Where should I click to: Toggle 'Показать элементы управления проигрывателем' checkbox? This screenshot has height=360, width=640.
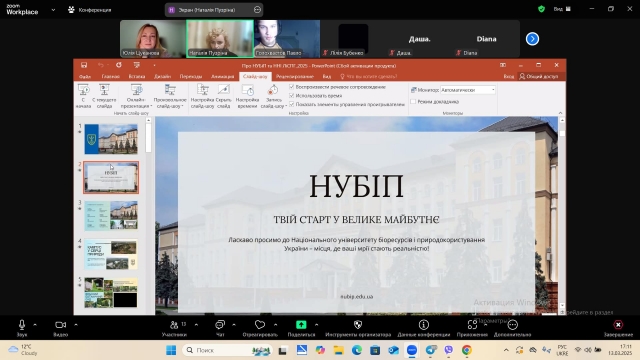pyautogui.click(x=291, y=104)
